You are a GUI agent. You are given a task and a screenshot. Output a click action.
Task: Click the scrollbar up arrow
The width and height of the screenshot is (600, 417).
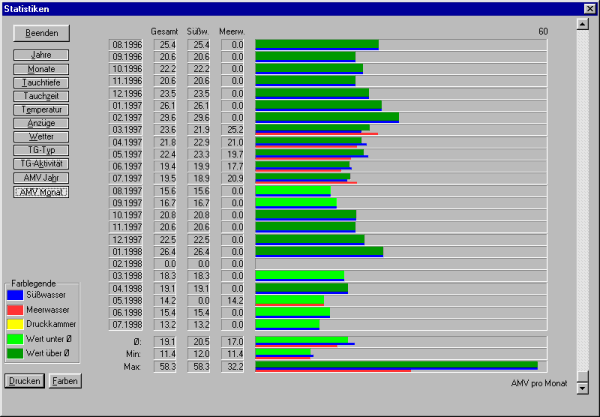click(x=582, y=24)
